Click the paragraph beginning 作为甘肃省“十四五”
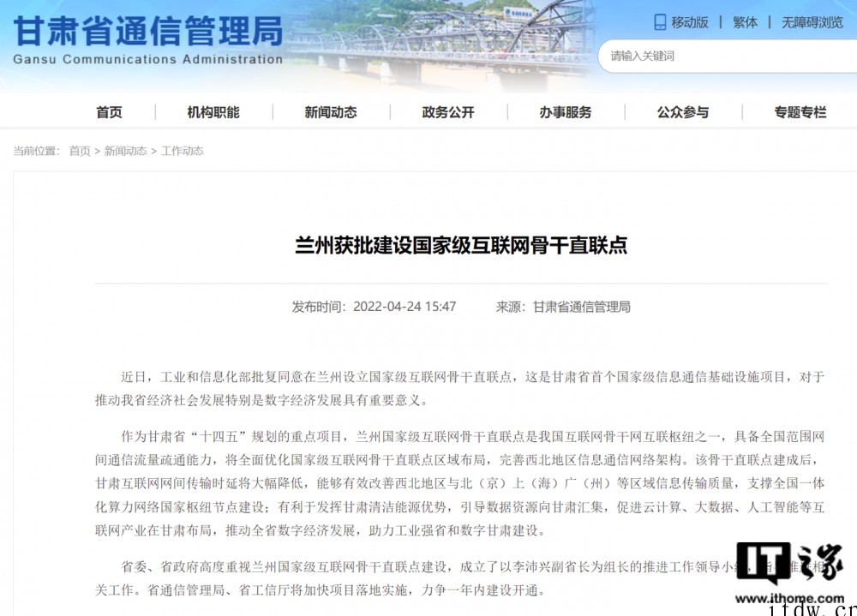This screenshot has height=616, width=857. 459,483
